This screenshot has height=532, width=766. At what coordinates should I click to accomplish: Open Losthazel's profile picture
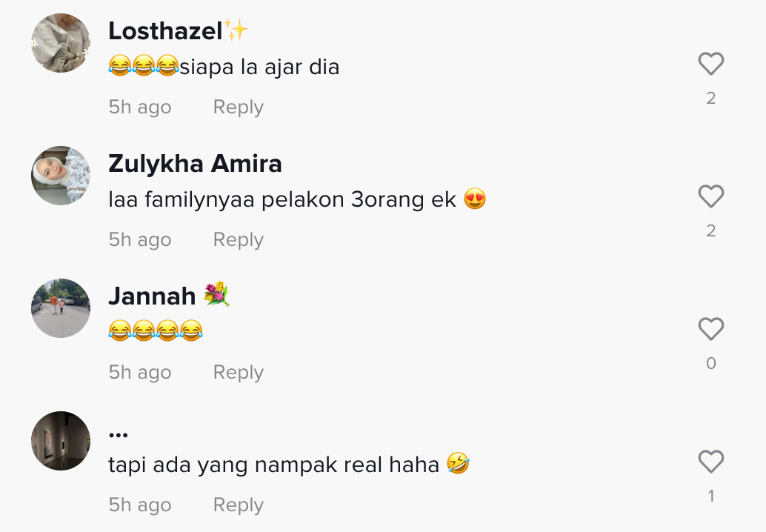pyautogui.click(x=61, y=43)
